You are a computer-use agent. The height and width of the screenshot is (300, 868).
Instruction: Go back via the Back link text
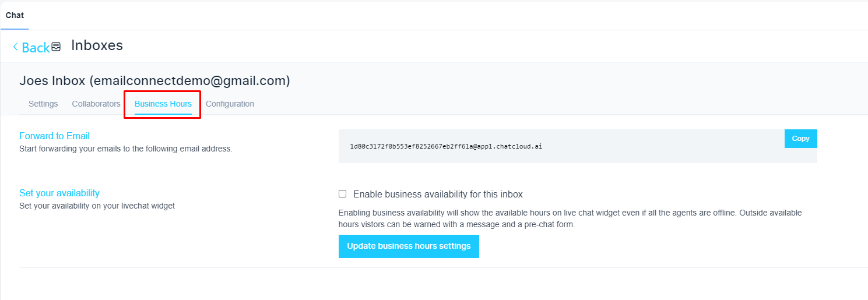[36, 48]
